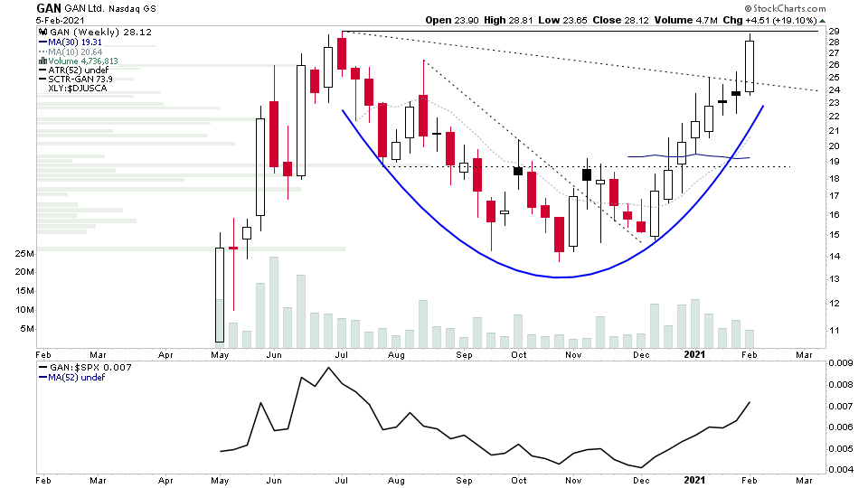Click the date 5-Feb-2021 label
This screenshot has height=488, width=868.
[x=61, y=21]
